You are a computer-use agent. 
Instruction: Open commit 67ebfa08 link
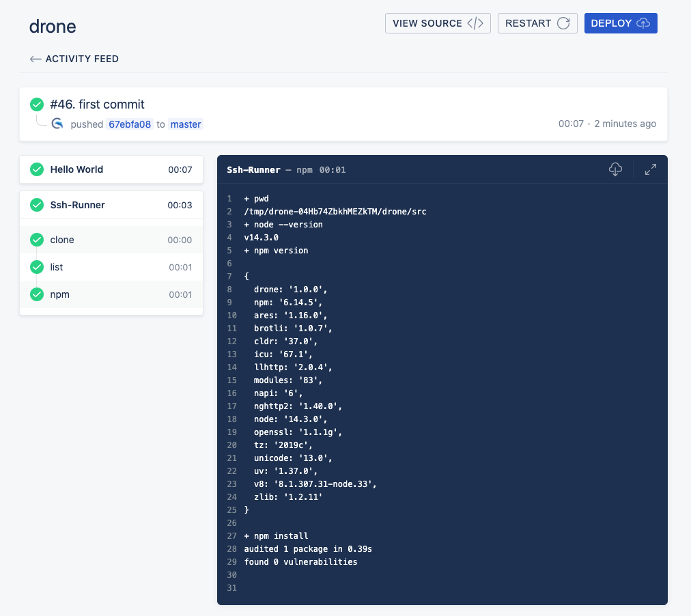click(x=130, y=124)
